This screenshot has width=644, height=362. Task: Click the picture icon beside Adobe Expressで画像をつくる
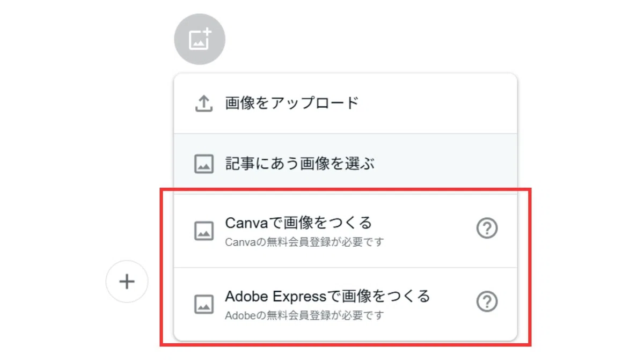[203, 304]
